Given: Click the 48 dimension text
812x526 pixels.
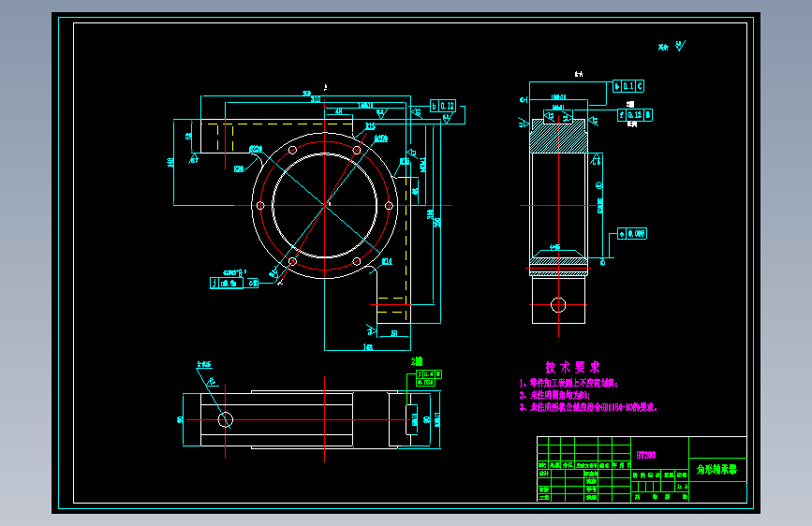Looking at the screenshot, I should 338,111.
